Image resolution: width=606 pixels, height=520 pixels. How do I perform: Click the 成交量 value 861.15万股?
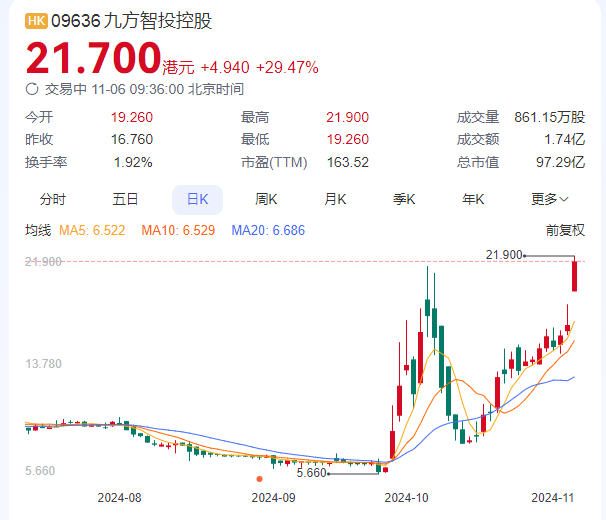pyautogui.click(x=550, y=117)
